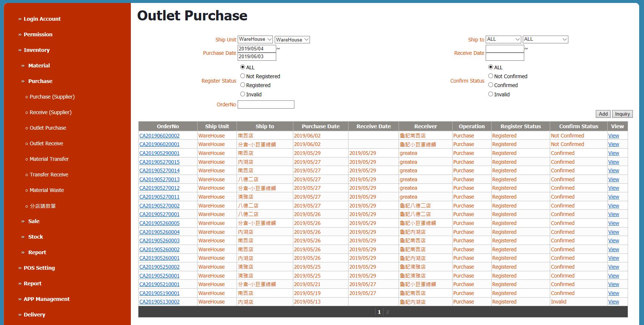
Task: Select Not Confirmed radio option
Action: [491, 76]
